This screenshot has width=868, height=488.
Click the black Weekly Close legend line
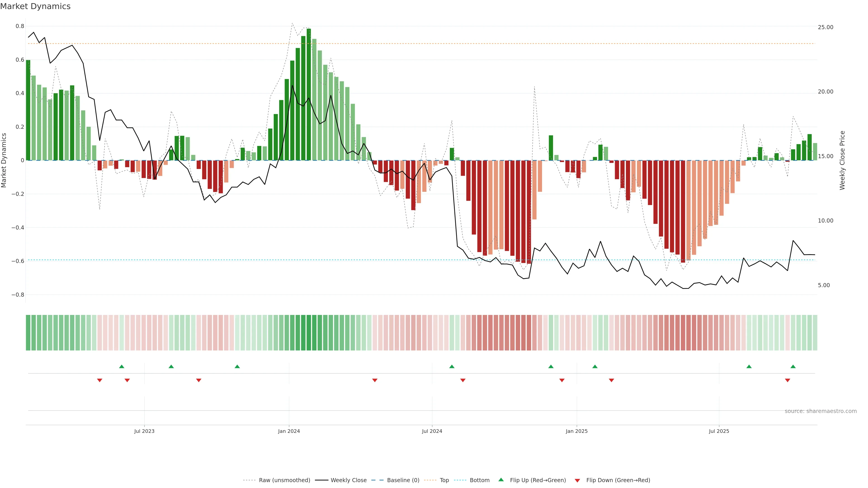click(321, 480)
